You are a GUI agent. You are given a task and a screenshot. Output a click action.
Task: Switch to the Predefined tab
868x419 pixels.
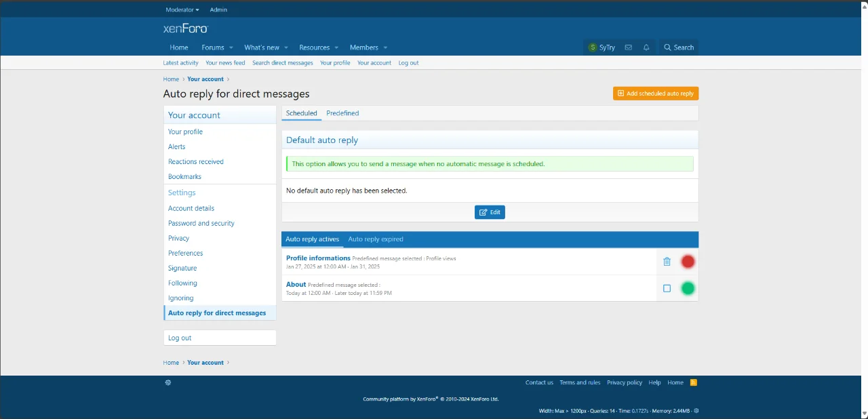coord(342,113)
